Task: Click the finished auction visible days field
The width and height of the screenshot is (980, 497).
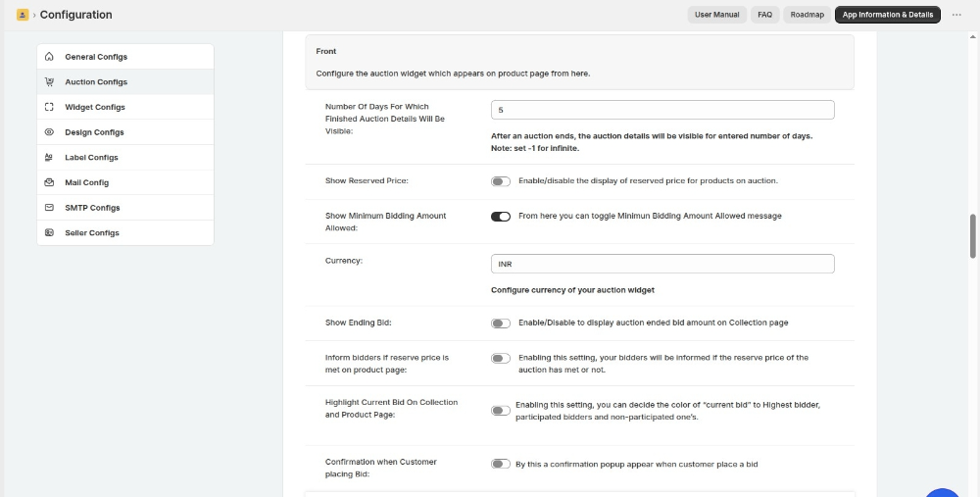Action: (x=662, y=110)
